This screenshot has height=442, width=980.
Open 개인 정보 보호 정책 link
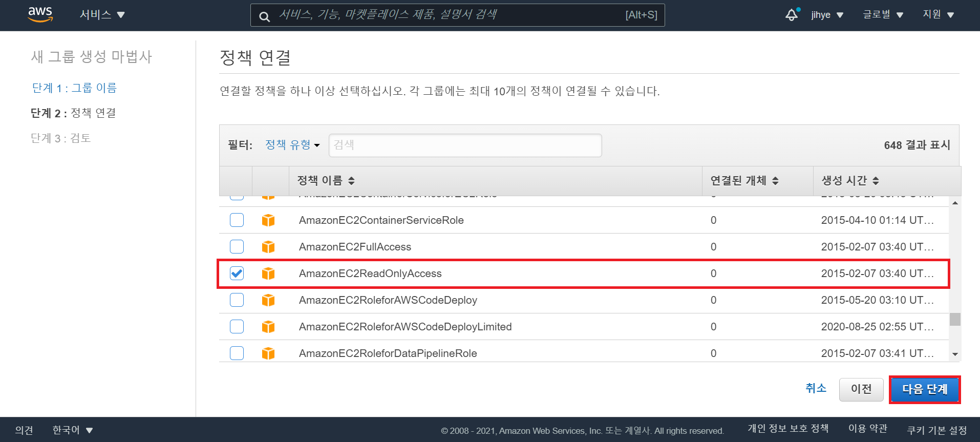[788, 428]
